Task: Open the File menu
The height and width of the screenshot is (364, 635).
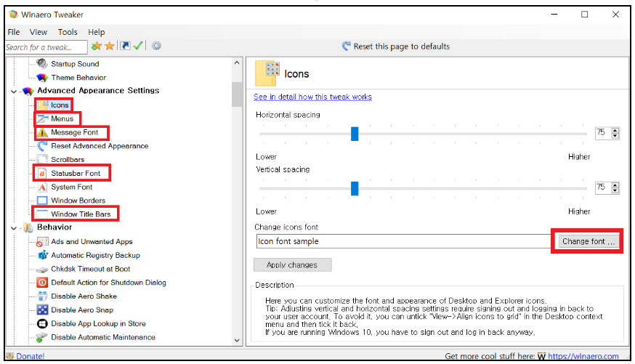Action: pos(14,32)
